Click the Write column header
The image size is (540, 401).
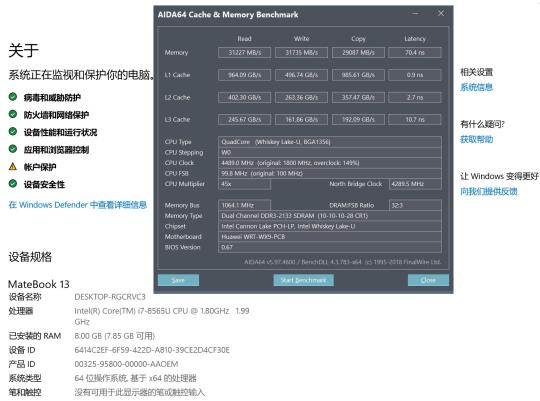point(301,39)
